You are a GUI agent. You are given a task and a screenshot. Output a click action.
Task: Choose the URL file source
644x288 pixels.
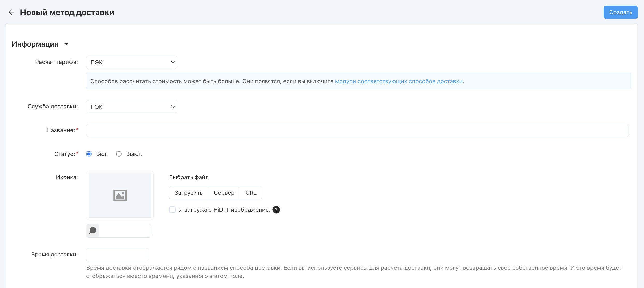251,193
